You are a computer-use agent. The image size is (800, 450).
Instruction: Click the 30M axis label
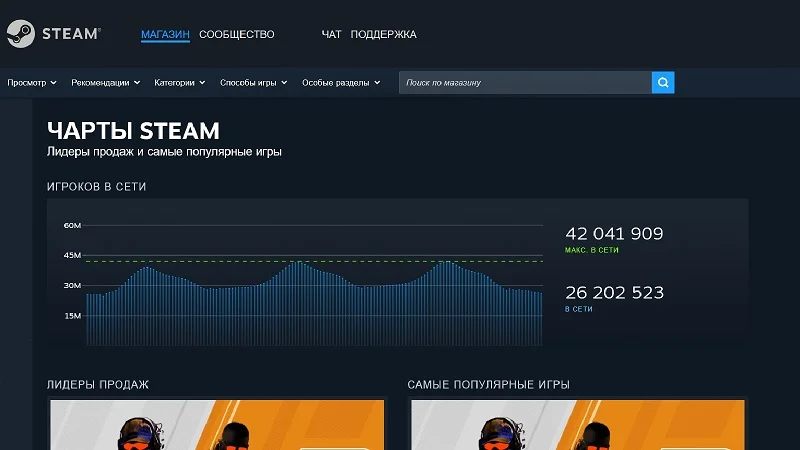[x=72, y=285]
